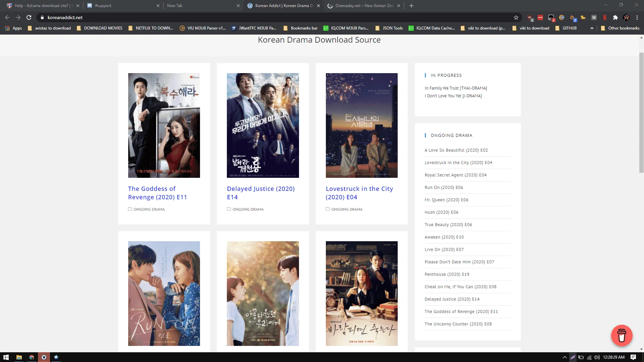Viewport: 644px width, 362px height.
Task: Open the Delayed Justice (2020) E14 title link
Action: (x=261, y=193)
